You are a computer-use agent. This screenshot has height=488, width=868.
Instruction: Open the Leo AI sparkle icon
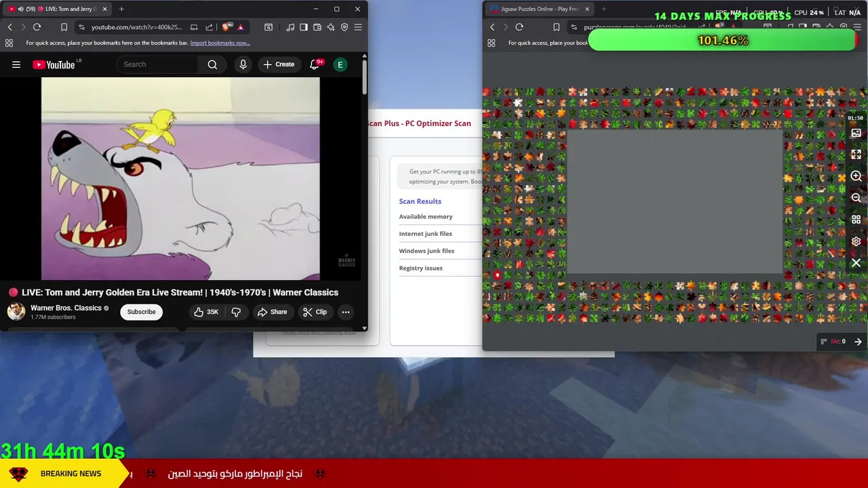[x=331, y=27]
